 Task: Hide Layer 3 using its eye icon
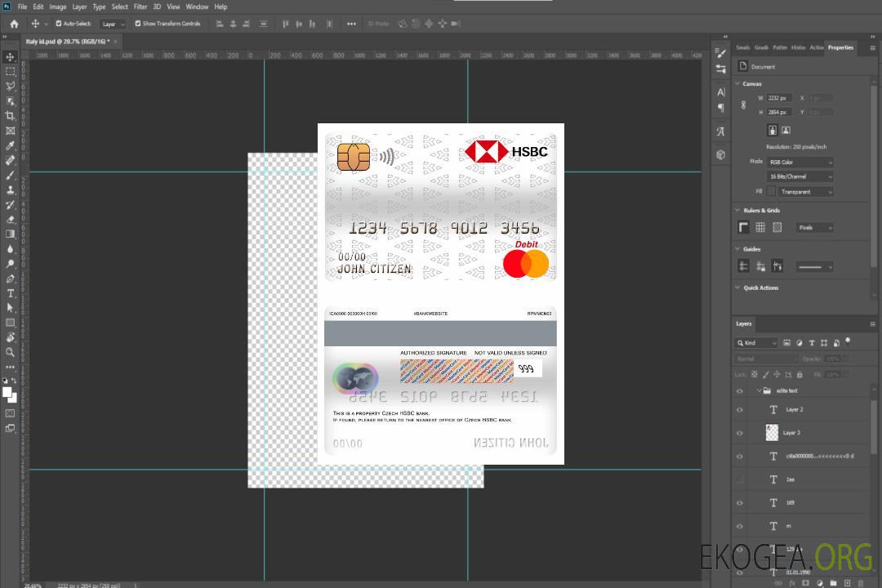740,433
